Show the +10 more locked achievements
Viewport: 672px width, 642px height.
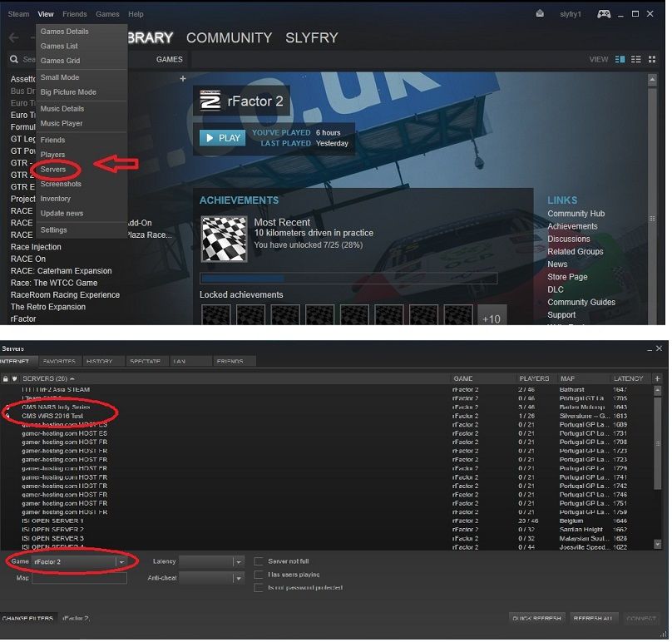click(x=492, y=316)
